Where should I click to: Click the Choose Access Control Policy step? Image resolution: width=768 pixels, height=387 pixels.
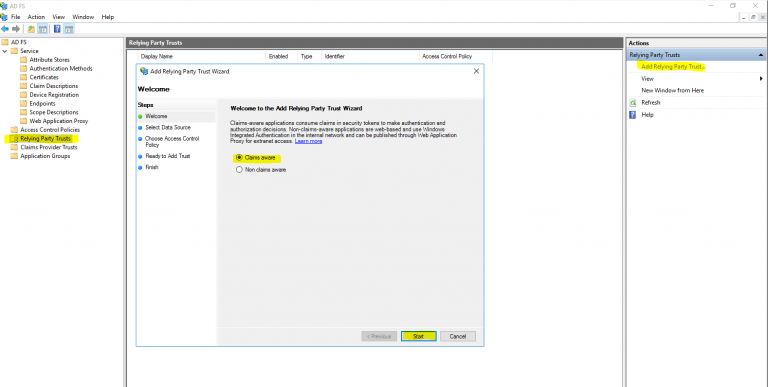point(172,142)
